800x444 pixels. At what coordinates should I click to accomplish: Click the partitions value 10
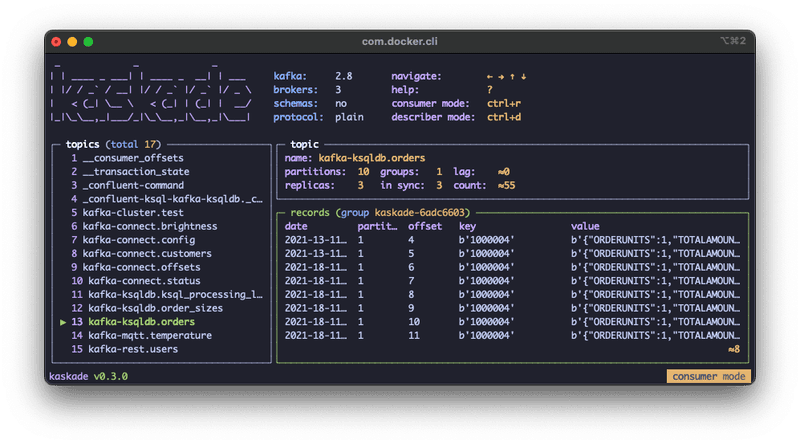(363, 172)
